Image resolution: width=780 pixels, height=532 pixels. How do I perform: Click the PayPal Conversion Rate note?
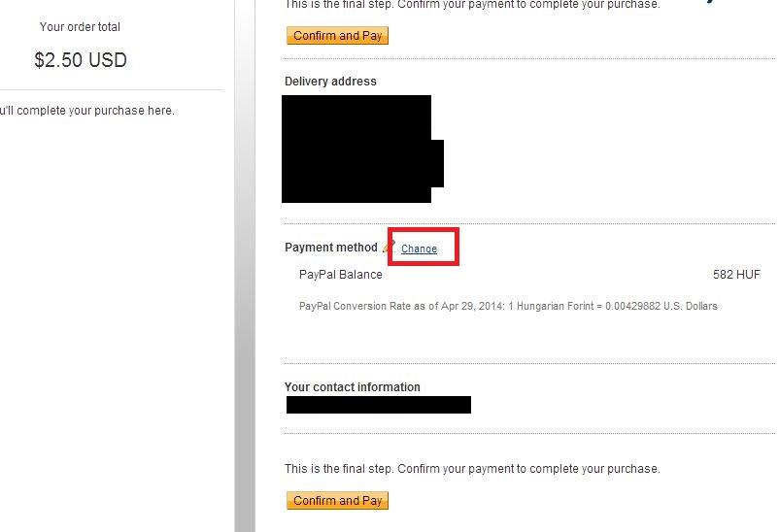point(508,306)
